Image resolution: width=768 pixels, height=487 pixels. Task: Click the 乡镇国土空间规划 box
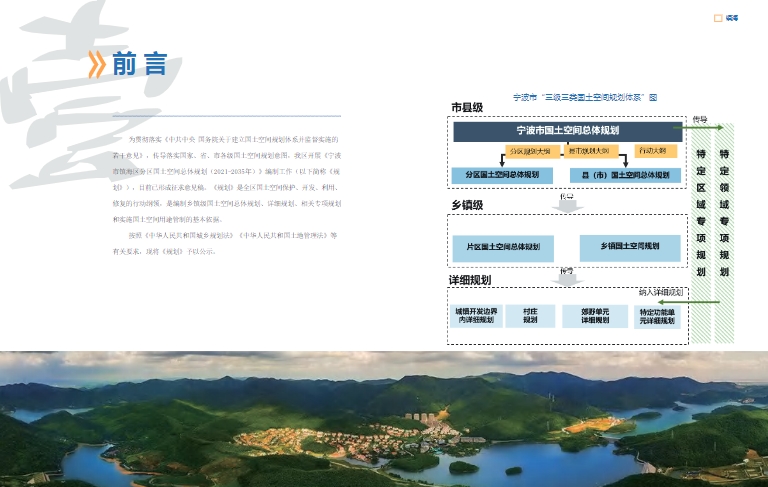pos(629,247)
